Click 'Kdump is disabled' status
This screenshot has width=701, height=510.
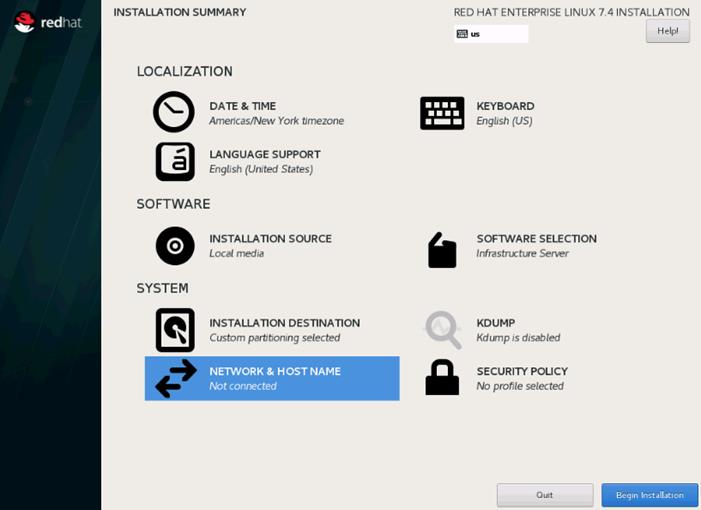coord(518,338)
